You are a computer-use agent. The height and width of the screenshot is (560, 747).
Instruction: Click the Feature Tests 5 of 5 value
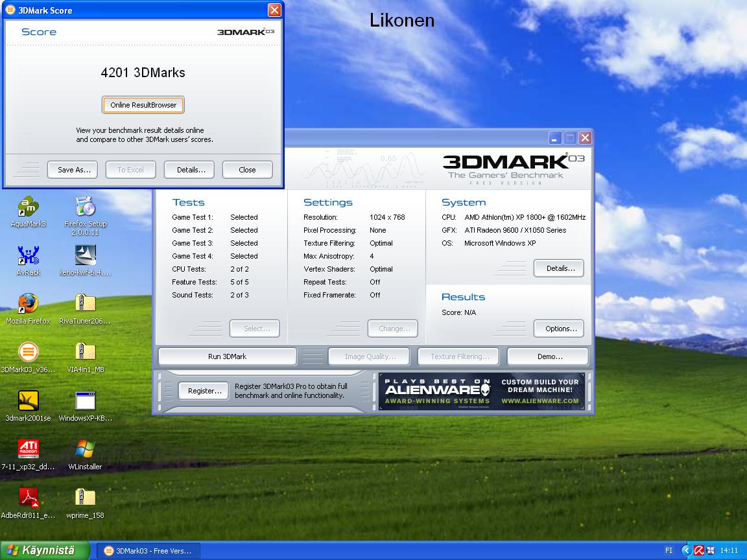click(240, 282)
